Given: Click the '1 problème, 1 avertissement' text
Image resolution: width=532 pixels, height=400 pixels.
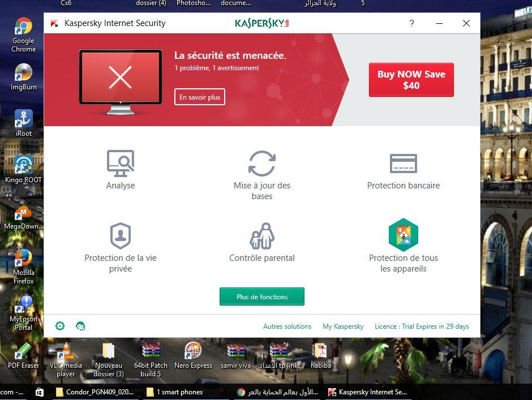Looking at the screenshot, I should tap(216, 68).
